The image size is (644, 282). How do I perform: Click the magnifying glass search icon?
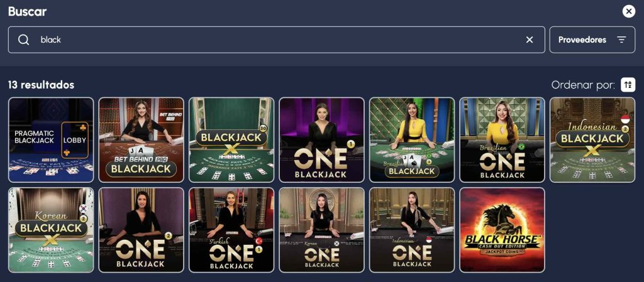coord(24,40)
